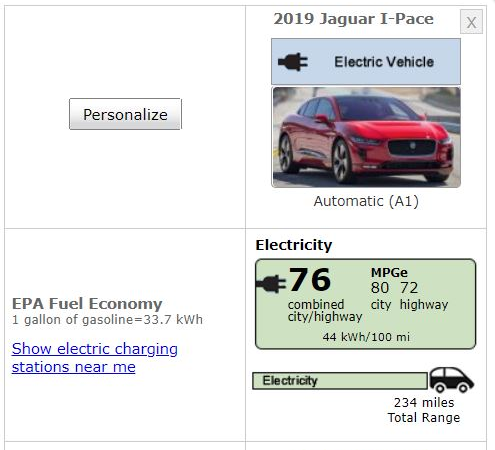Click the combined city/highway label
Screen dimensions: 495x450
[325, 311]
